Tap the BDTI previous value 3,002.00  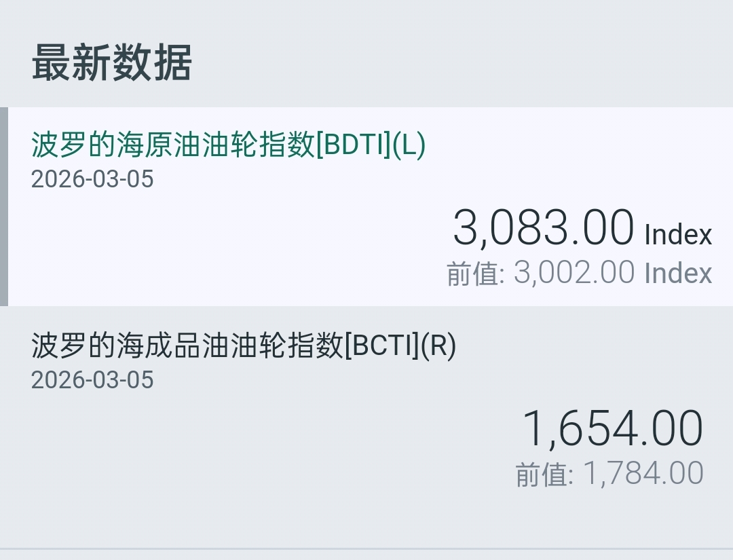[574, 273]
